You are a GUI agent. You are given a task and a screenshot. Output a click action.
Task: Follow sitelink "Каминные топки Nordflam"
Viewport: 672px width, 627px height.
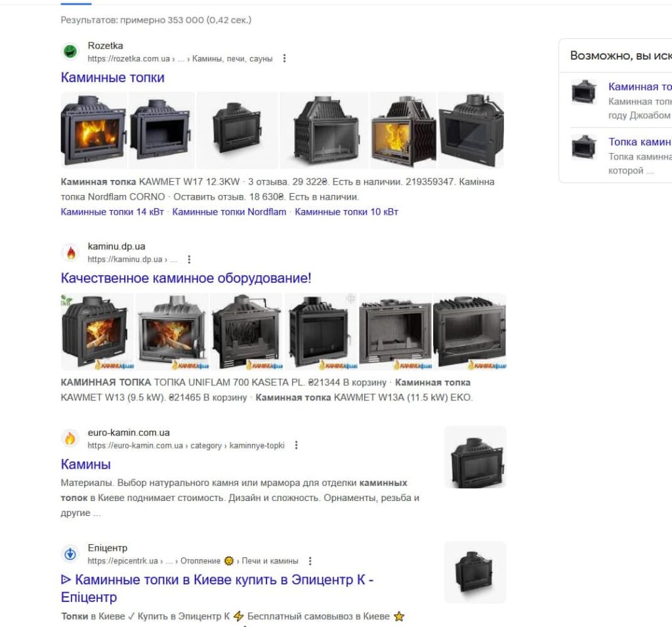pos(229,212)
